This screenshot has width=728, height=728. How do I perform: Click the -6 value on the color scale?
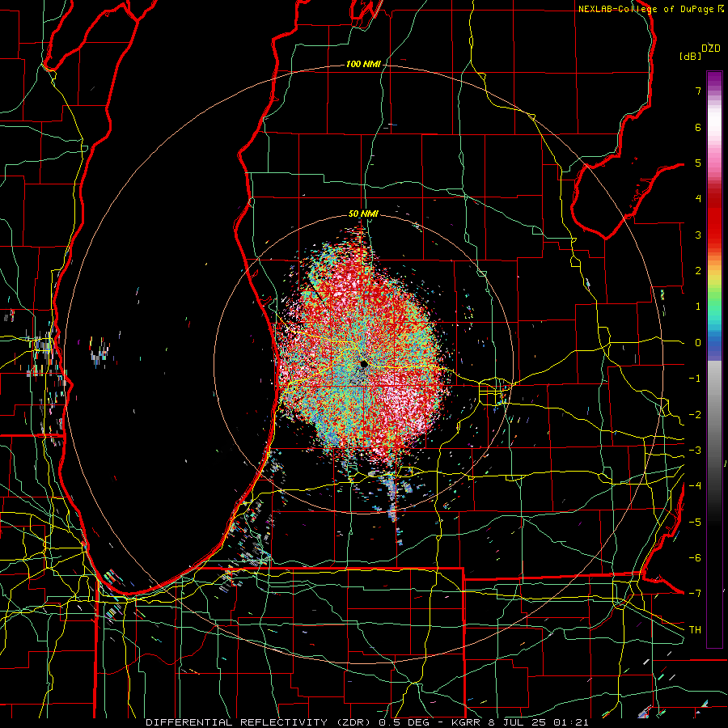(x=695, y=557)
